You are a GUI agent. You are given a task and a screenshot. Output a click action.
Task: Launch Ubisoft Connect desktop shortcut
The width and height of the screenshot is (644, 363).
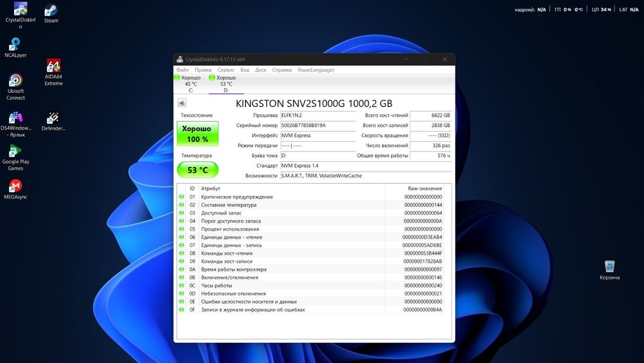coord(15,87)
